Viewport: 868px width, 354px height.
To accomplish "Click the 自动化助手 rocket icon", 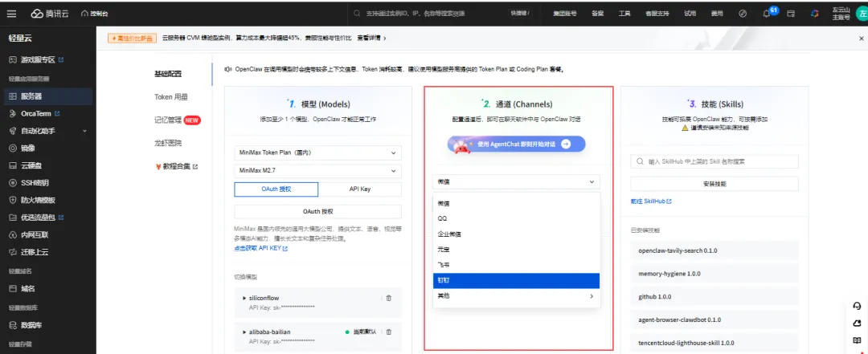I will (13, 131).
